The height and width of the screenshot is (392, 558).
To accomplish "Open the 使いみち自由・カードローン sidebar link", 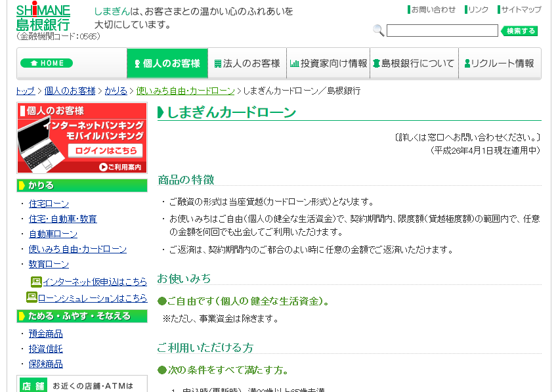I will click(77, 250).
